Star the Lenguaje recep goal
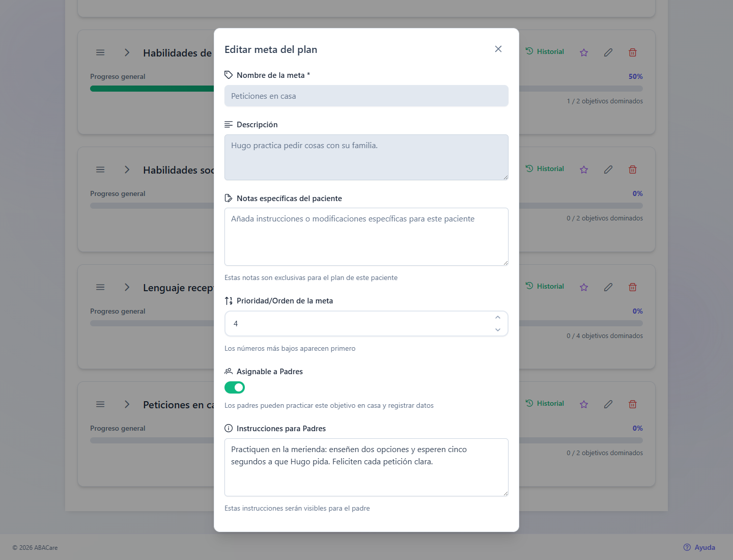The height and width of the screenshot is (560, 733). coord(584,287)
